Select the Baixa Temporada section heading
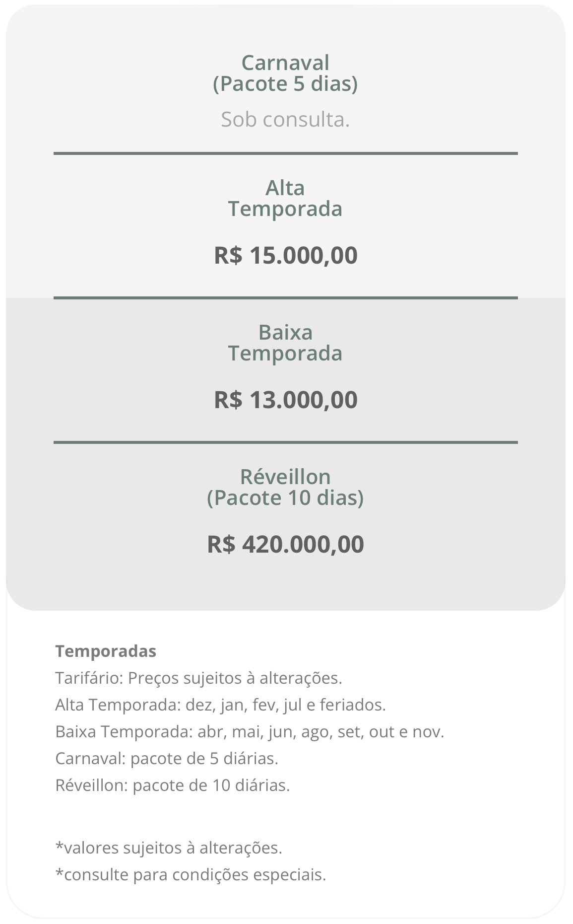The image size is (573, 924). (285, 343)
